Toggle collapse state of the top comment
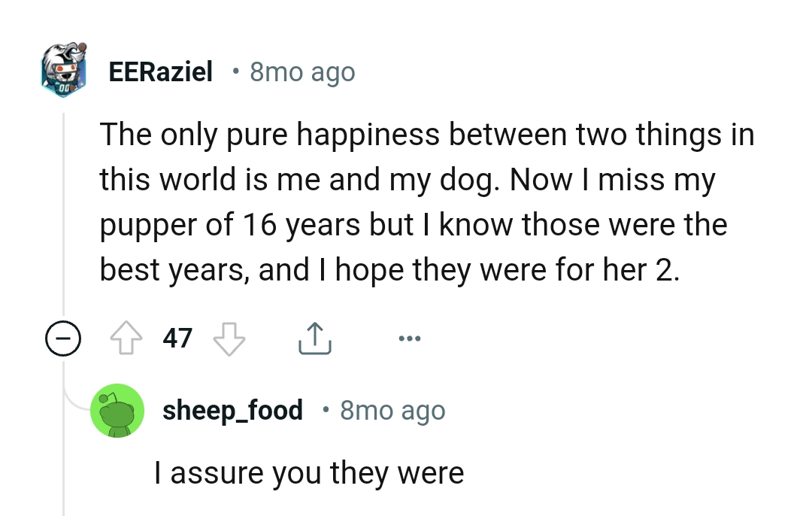 pyautogui.click(x=64, y=338)
